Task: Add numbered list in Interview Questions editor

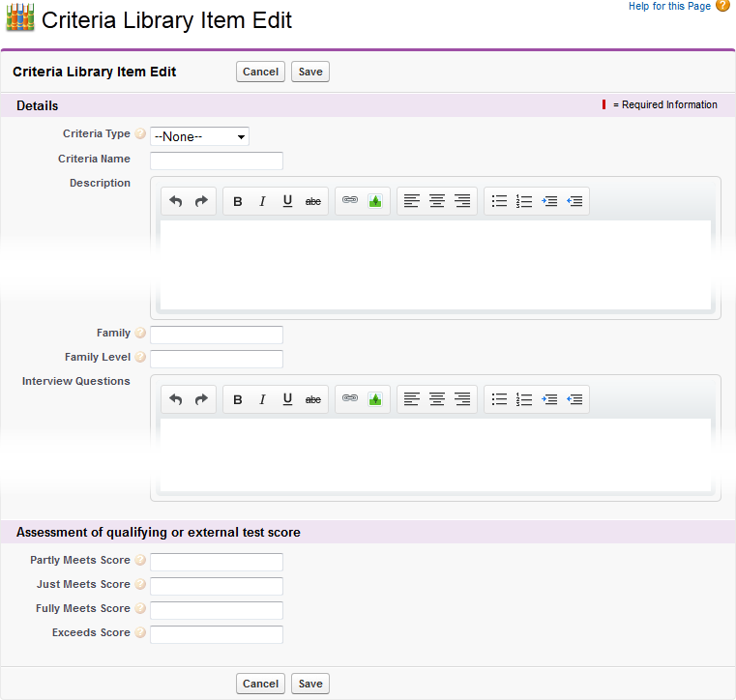Action: [524, 399]
